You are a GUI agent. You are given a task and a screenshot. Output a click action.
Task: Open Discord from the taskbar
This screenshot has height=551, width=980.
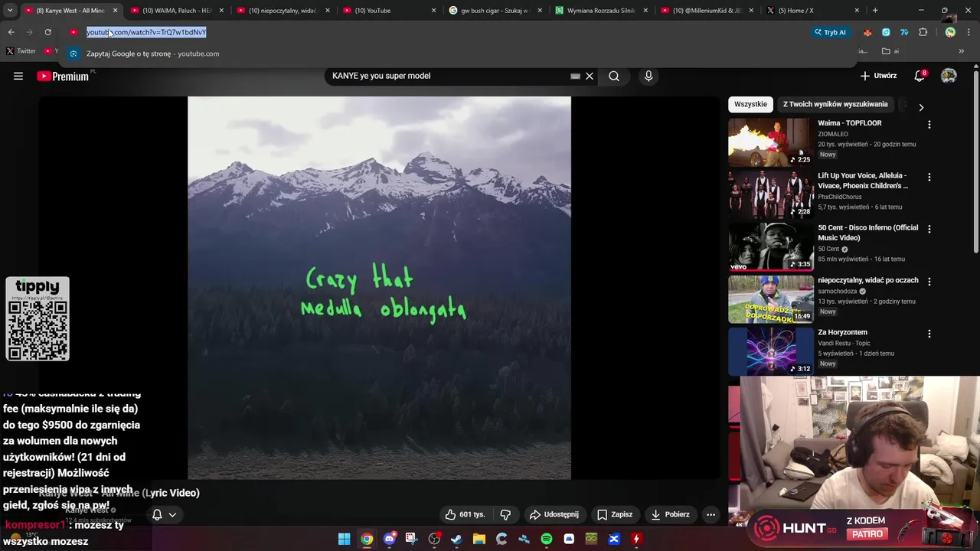point(390,539)
